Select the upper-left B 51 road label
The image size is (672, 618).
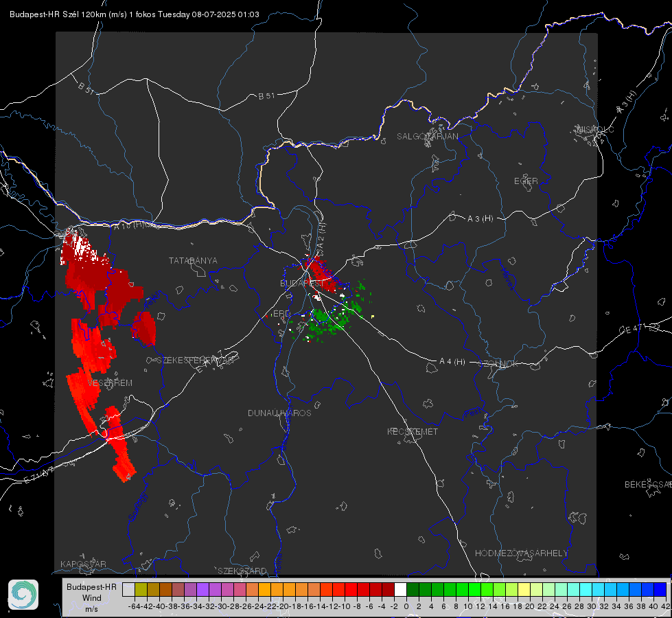pyautogui.click(x=86, y=88)
